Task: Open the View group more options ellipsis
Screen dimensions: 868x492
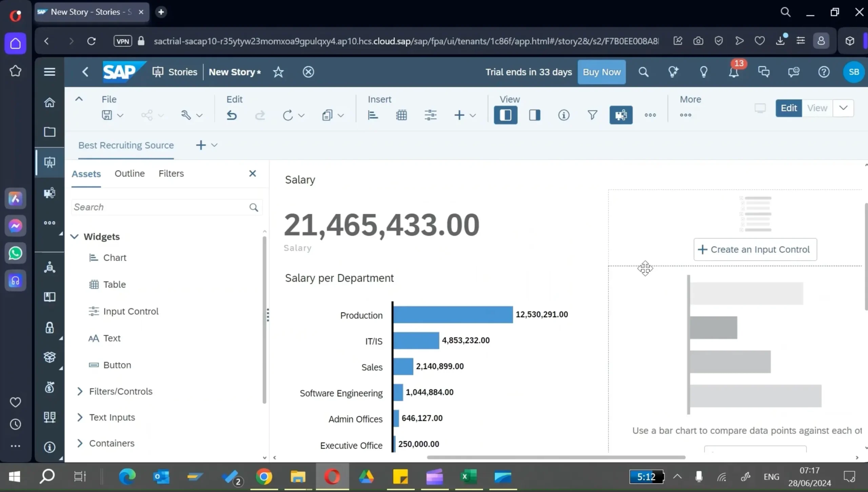Action: pyautogui.click(x=650, y=115)
